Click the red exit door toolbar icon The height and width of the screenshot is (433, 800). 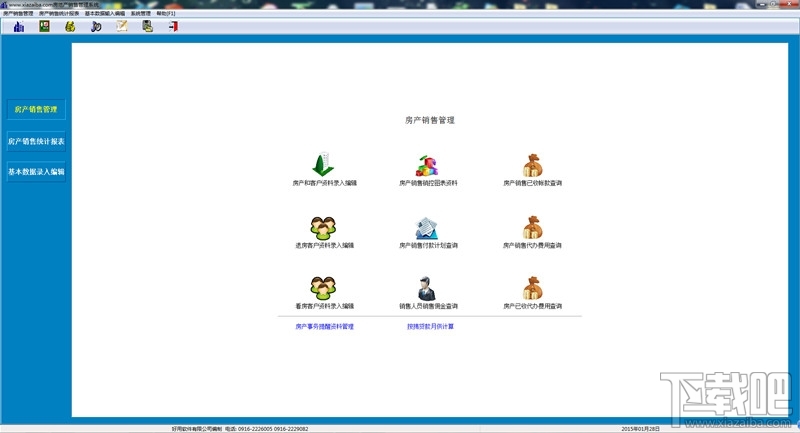(173, 27)
